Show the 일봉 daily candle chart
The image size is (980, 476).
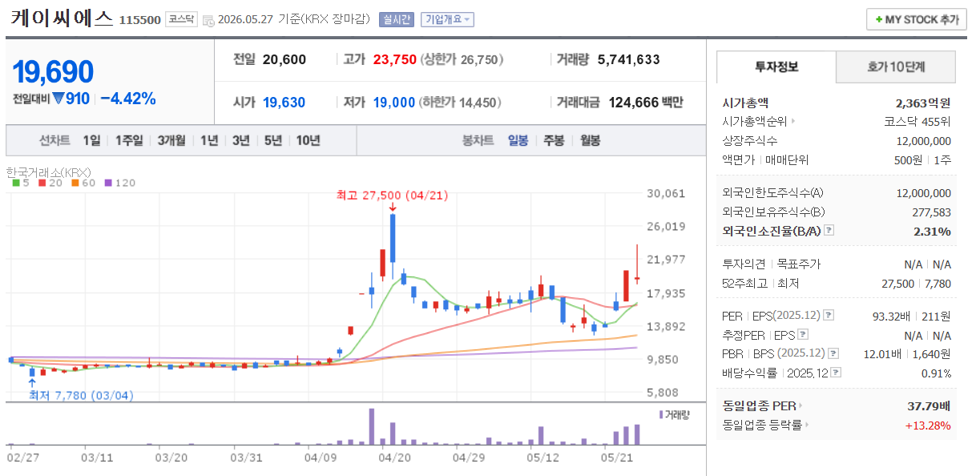pos(518,140)
